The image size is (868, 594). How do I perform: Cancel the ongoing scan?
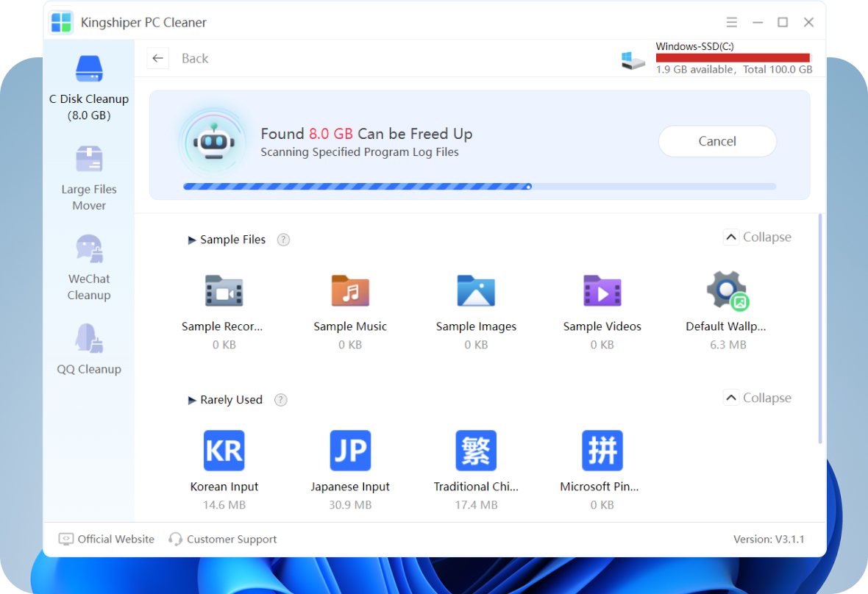[717, 141]
